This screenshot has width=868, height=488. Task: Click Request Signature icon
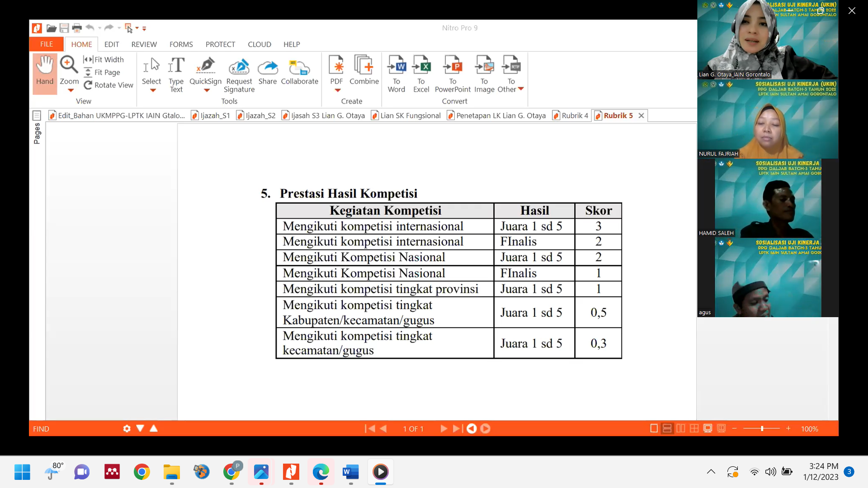[x=239, y=68]
